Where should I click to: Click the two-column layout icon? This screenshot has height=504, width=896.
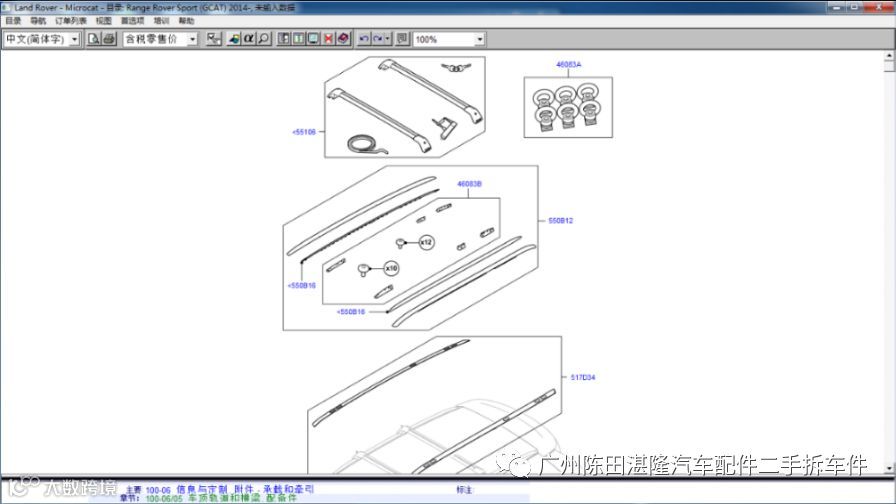click(x=298, y=39)
